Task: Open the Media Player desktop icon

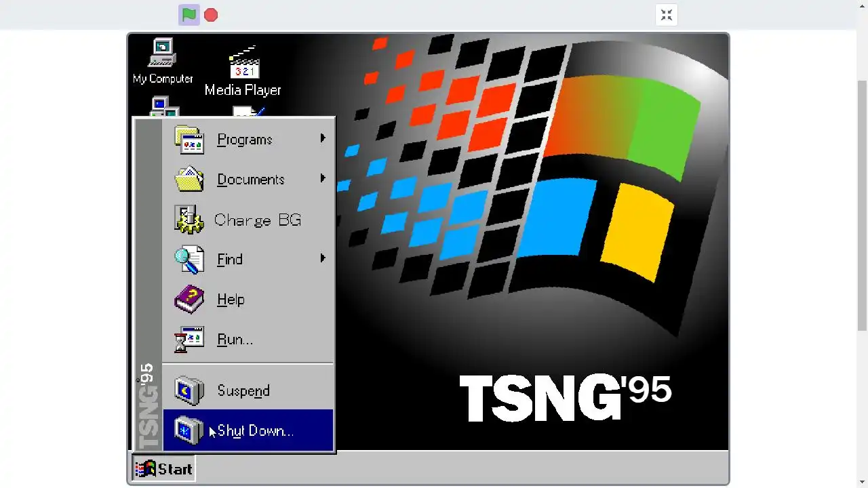Action: (x=243, y=71)
